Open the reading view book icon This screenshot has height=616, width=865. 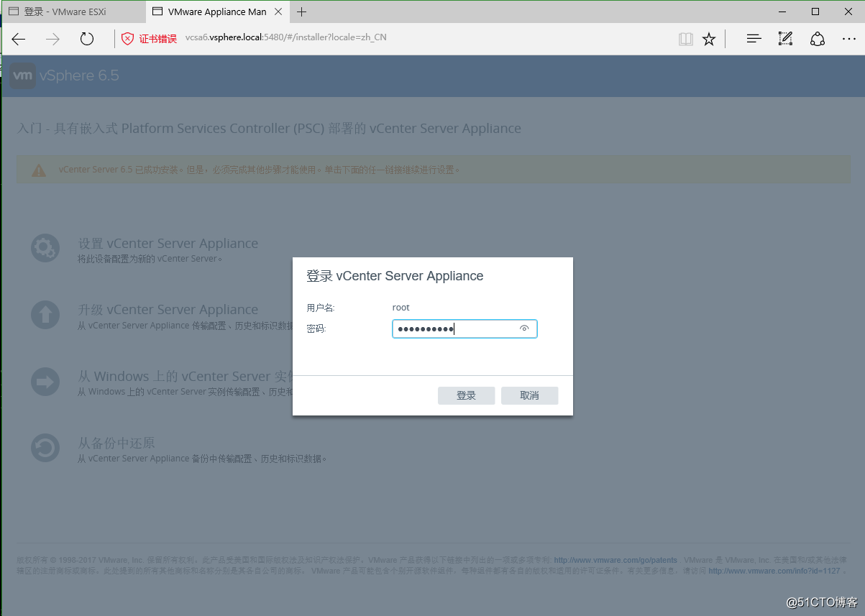click(x=686, y=39)
